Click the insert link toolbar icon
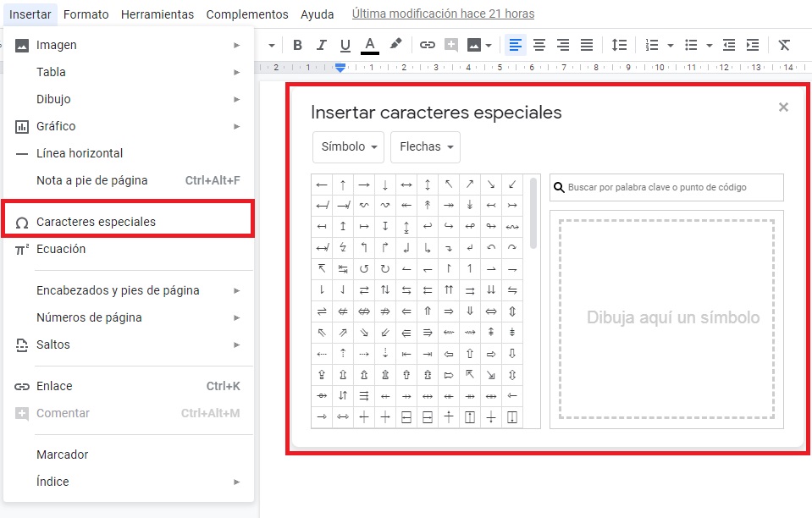The image size is (812, 518). pos(428,45)
